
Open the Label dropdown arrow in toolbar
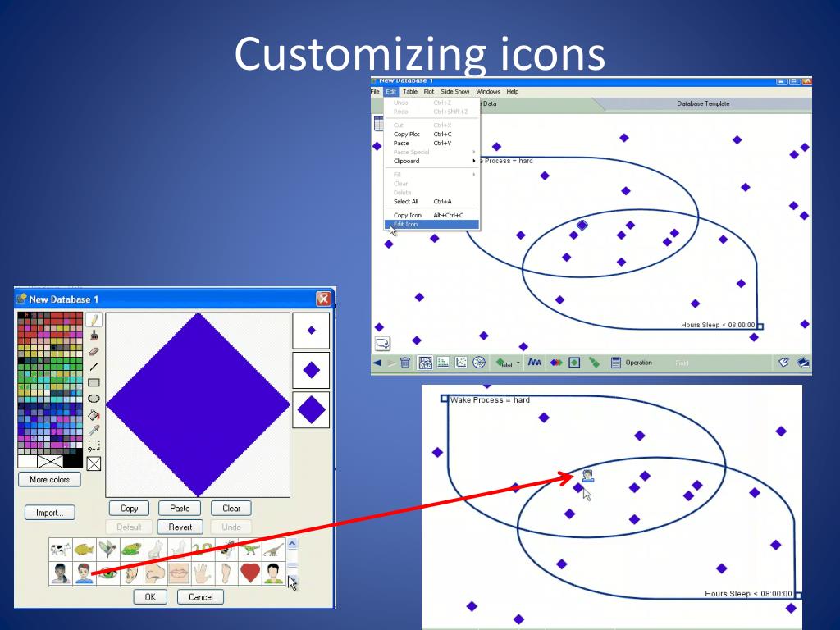[518, 363]
